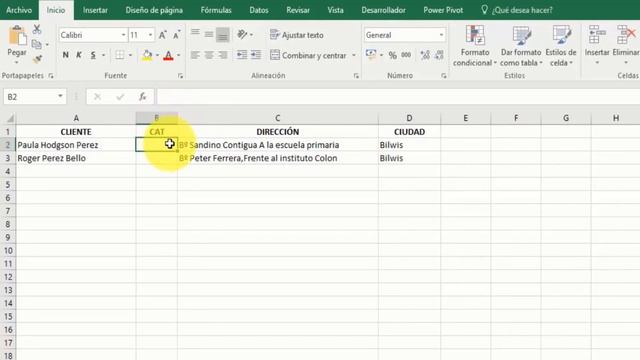
Task: Click the Paste (Pegar) clipboard icon
Action: point(17,36)
